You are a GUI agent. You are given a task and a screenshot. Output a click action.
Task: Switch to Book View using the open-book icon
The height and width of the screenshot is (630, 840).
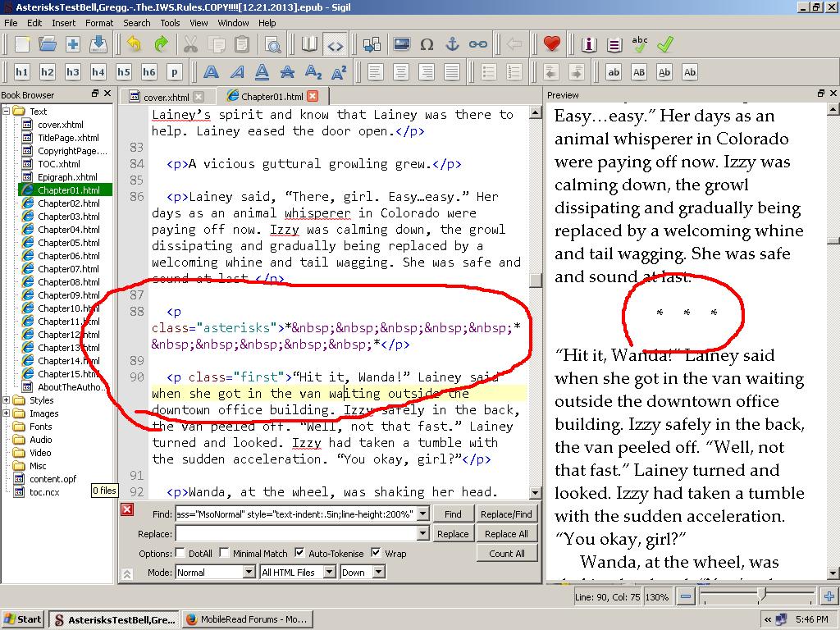click(309, 44)
